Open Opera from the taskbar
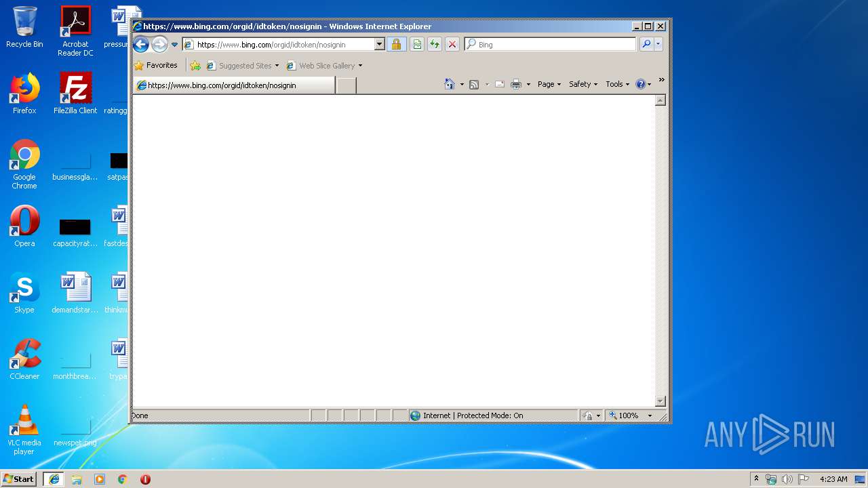868x488 pixels. [x=145, y=479]
